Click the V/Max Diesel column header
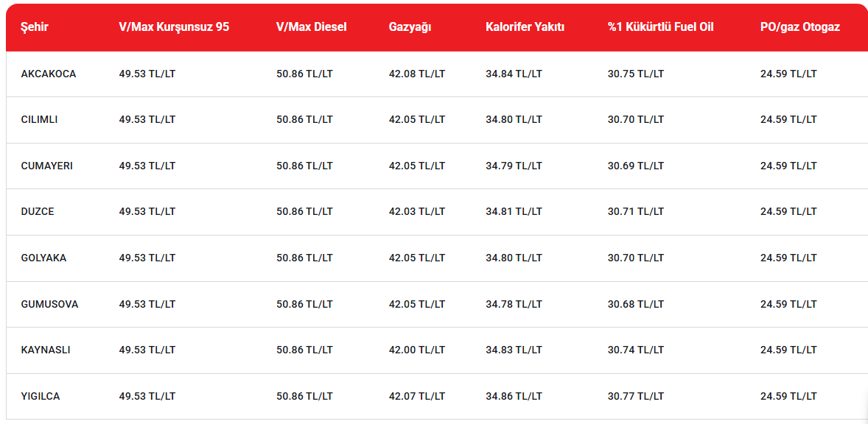 [x=311, y=27]
